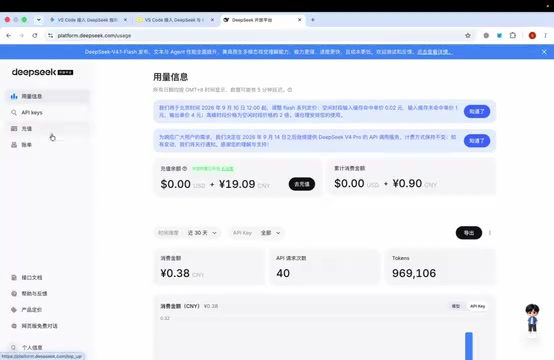
Task: Click the 导出 export button
Action: pyautogui.click(x=468, y=233)
